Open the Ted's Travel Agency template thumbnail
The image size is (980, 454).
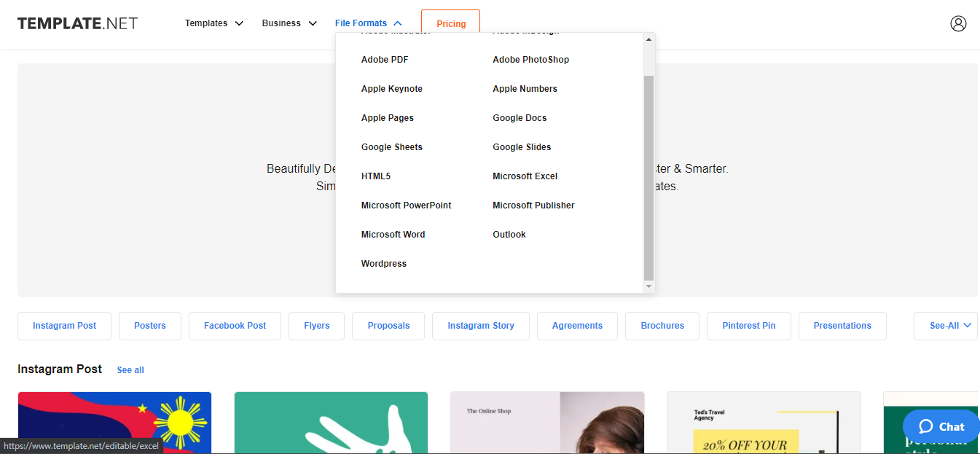tap(763, 423)
